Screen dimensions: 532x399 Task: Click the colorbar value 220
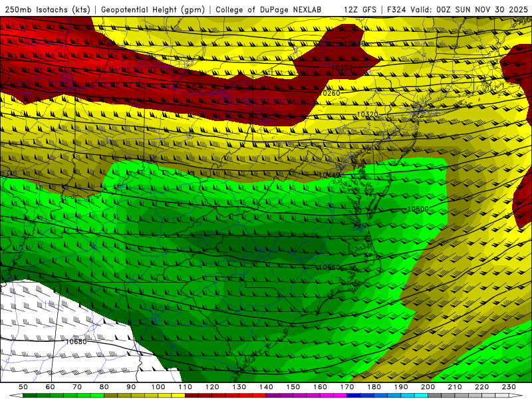tap(482, 387)
